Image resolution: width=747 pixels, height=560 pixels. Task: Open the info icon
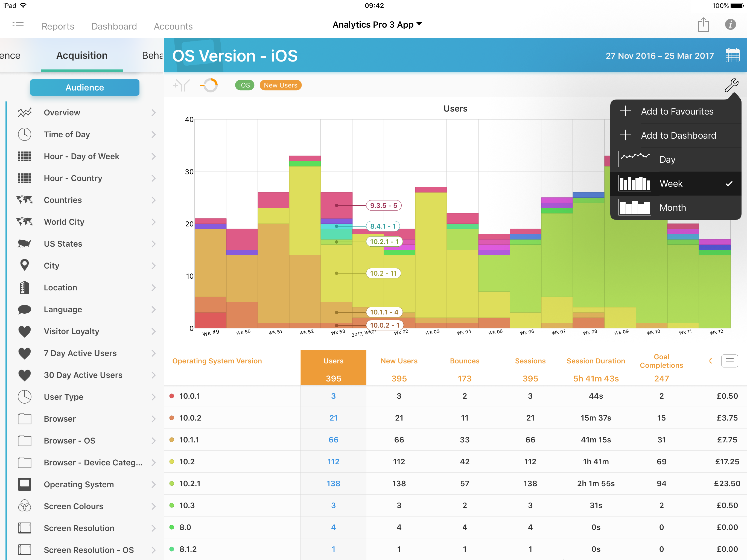coord(730,25)
